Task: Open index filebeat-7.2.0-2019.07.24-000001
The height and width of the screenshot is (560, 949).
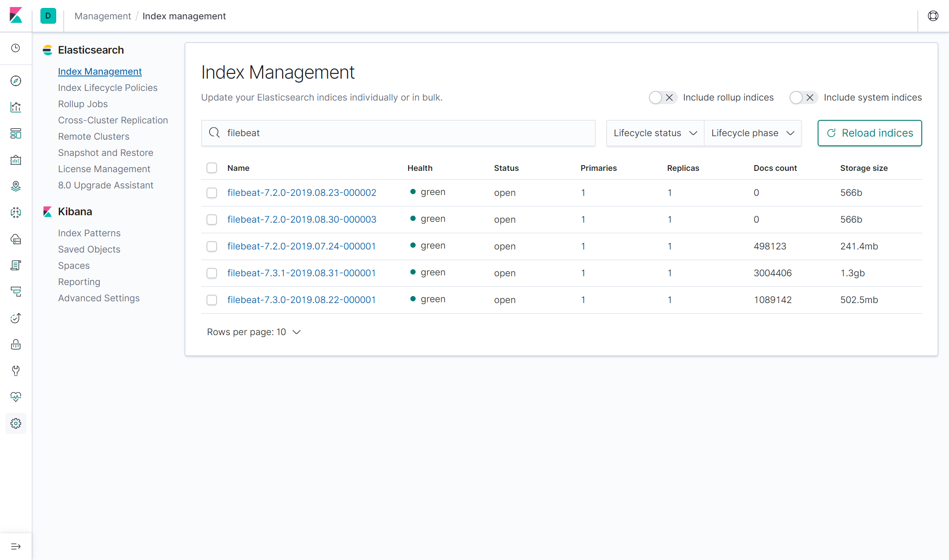Action: tap(301, 246)
